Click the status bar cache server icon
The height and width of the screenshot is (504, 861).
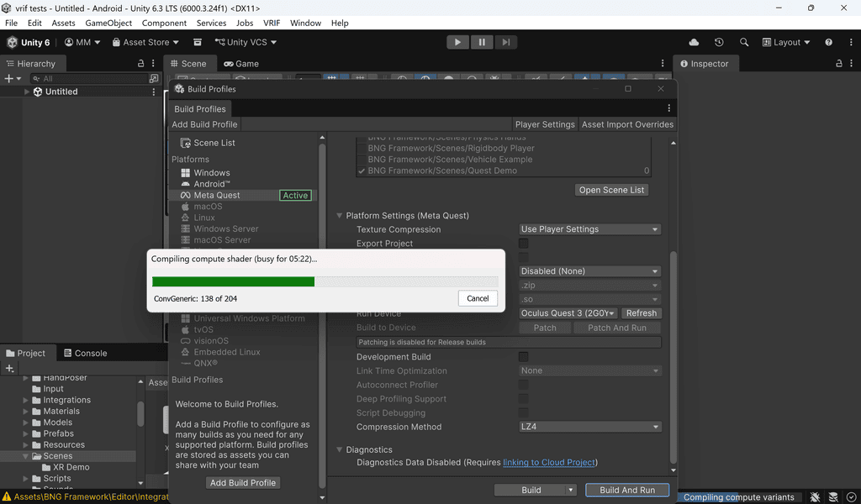(x=833, y=497)
